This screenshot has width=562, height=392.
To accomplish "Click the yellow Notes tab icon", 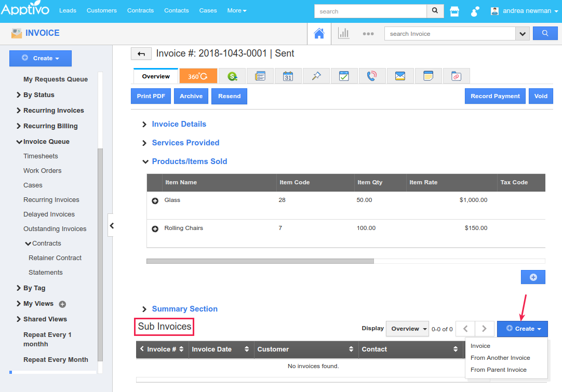I will pyautogui.click(x=428, y=76).
